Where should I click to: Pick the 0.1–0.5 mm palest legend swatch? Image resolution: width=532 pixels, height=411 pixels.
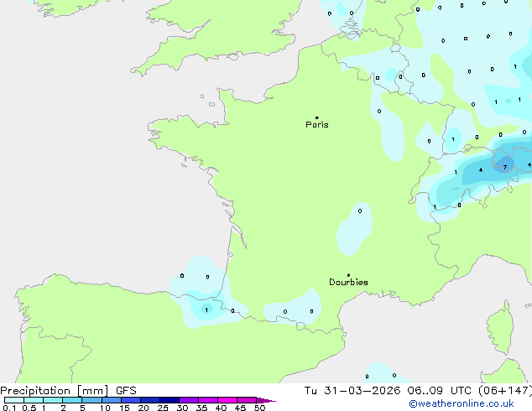(14, 400)
